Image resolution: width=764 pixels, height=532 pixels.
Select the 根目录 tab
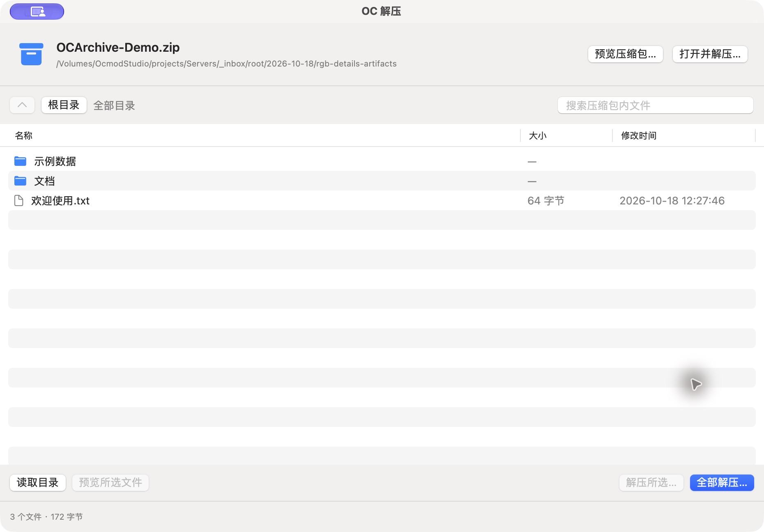point(64,105)
